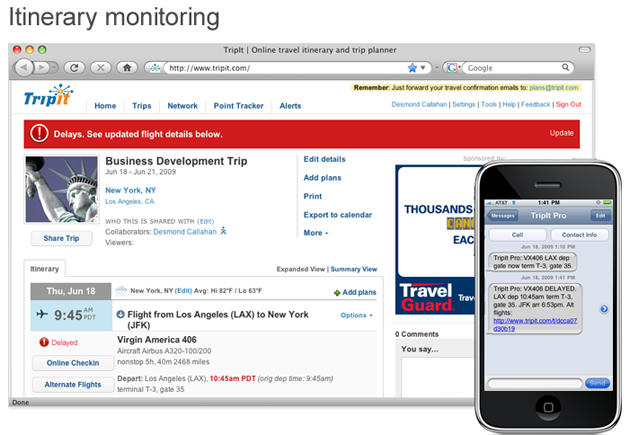Image resolution: width=630 pixels, height=435 pixels.
Task: Open the Google search engine selector
Action: pyautogui.click(x=452, y=68)
